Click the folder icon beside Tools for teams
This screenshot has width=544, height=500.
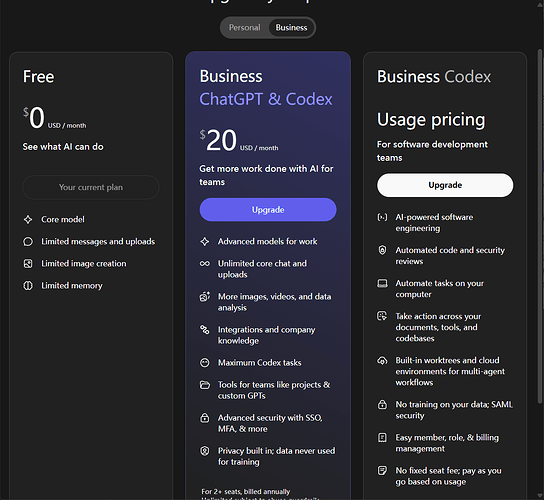pos(205,385)
